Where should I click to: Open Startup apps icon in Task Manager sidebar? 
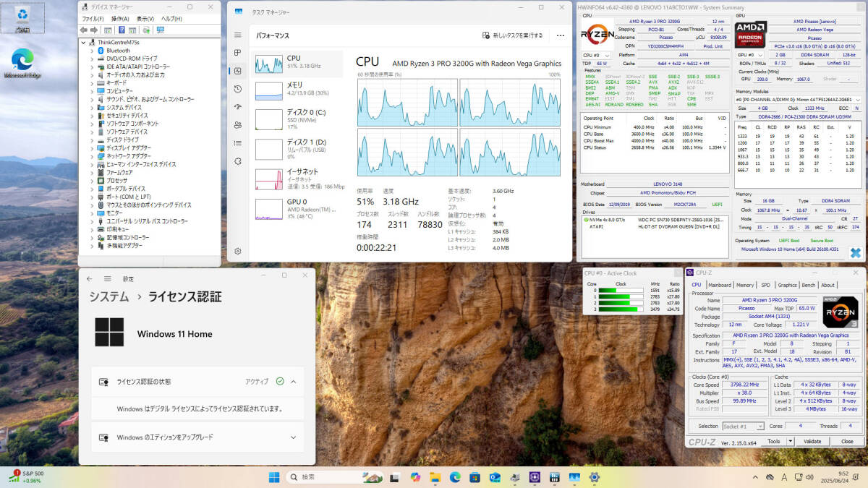[x=238, y=107]
